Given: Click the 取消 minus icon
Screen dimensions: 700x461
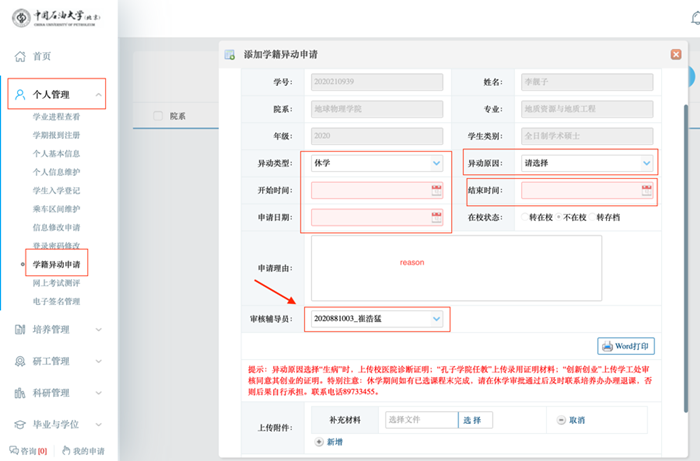Looking at the screenshot, I should coord(560,420).
